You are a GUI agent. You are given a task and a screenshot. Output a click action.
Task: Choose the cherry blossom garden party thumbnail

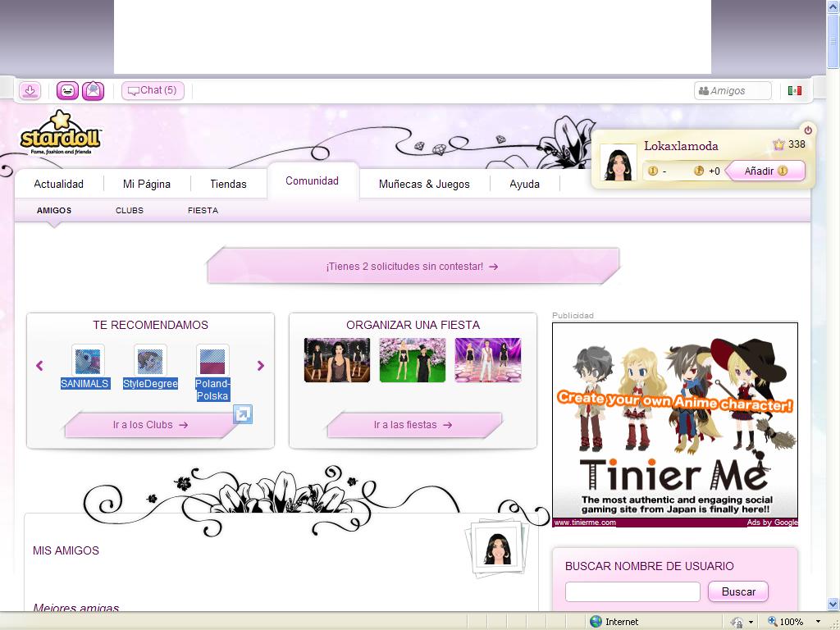tap(413, 360)
